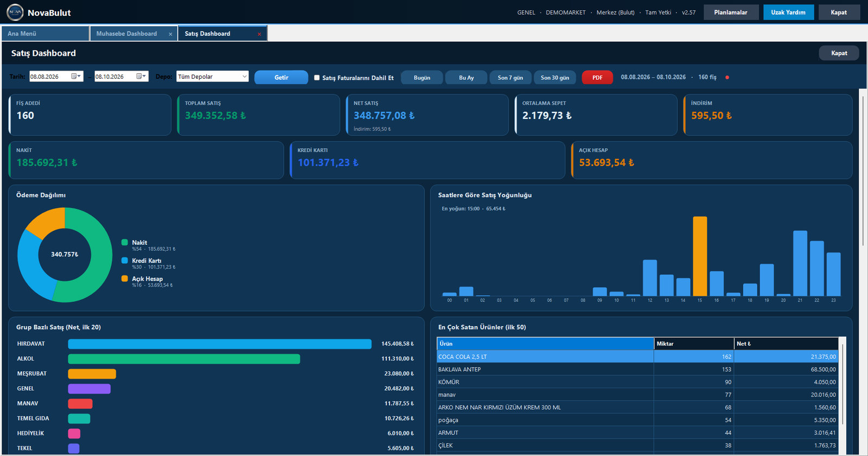This screenshot has height=456, width=868.
Task: Enable Satış Faturalarını Dahil Et checkbox
Action: click(x=317, y=78)
